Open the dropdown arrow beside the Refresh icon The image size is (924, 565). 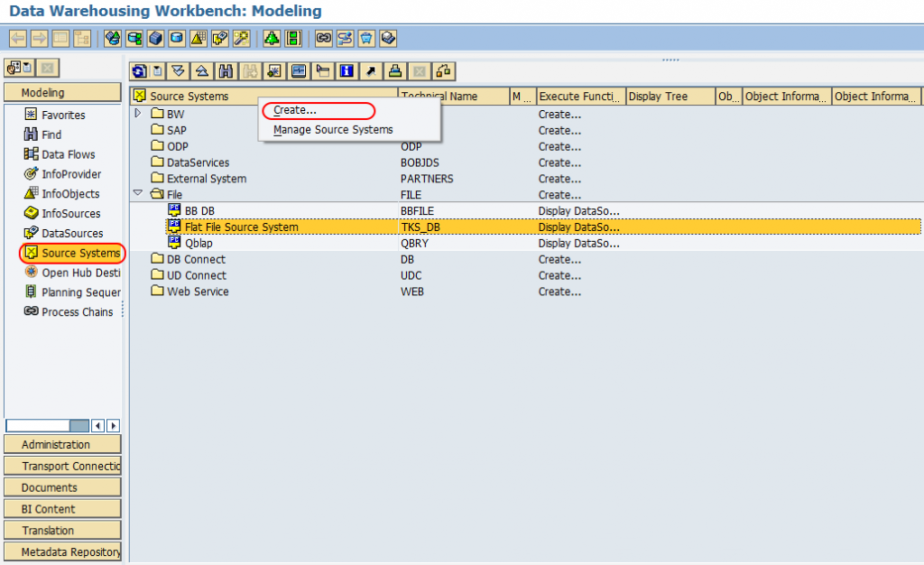pyautogui.click(x=158, y=70)
